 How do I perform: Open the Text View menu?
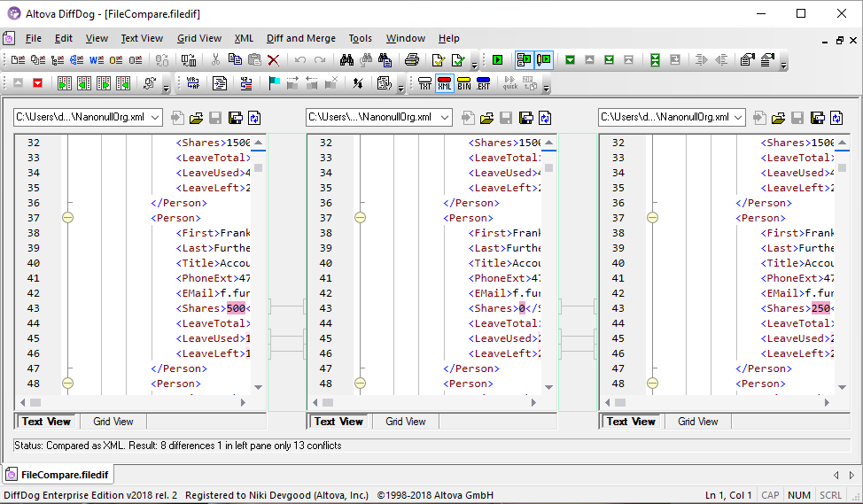142,38
